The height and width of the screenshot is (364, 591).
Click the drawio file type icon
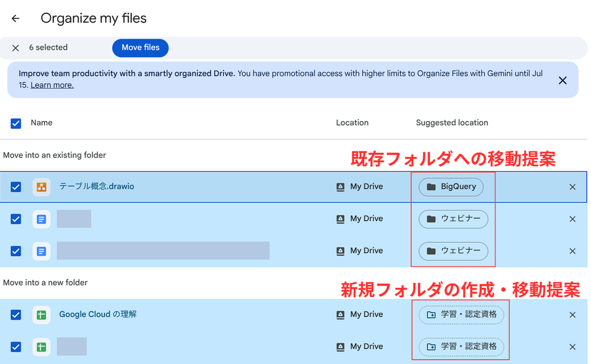click(42, 187)
